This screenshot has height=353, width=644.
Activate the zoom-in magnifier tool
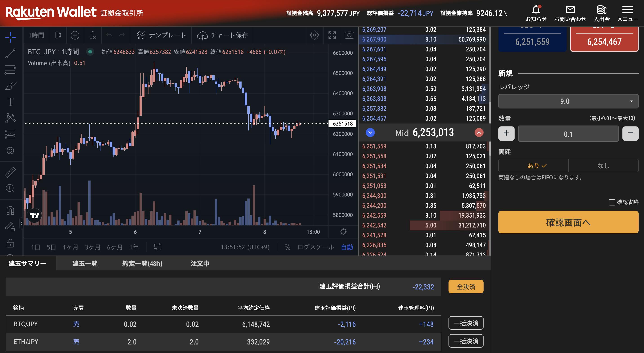click(10, 188)
